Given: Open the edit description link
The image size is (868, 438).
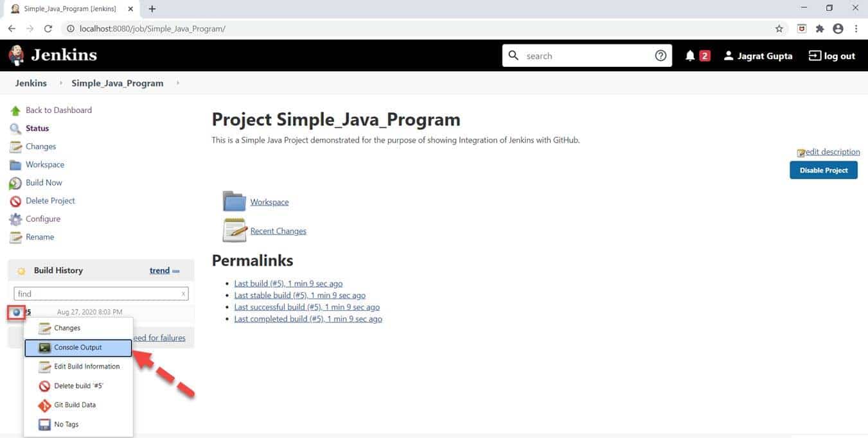Looking at the screenshot, I should click(x=833, y=152).
